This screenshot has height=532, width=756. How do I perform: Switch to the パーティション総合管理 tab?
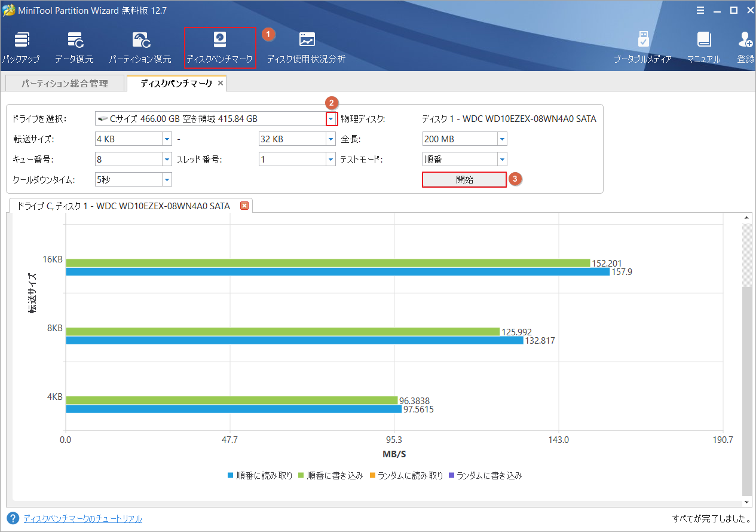point(65,84)
